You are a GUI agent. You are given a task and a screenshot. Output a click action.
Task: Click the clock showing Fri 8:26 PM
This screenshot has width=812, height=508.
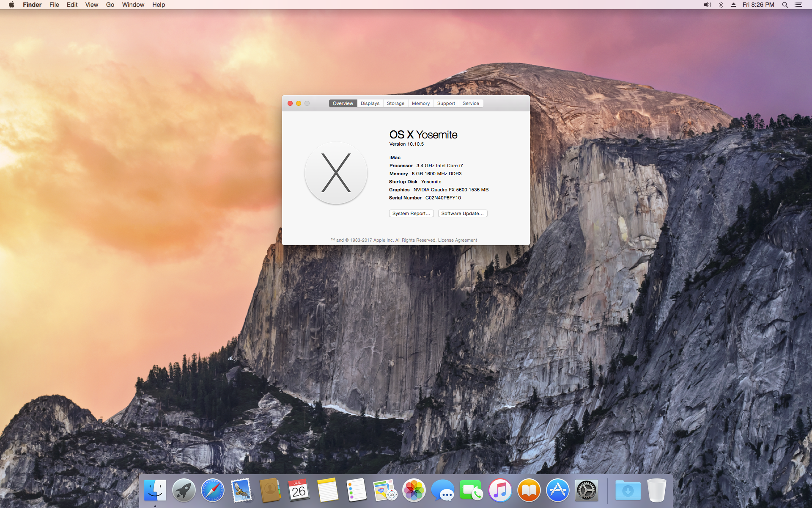tap(758, 5)
